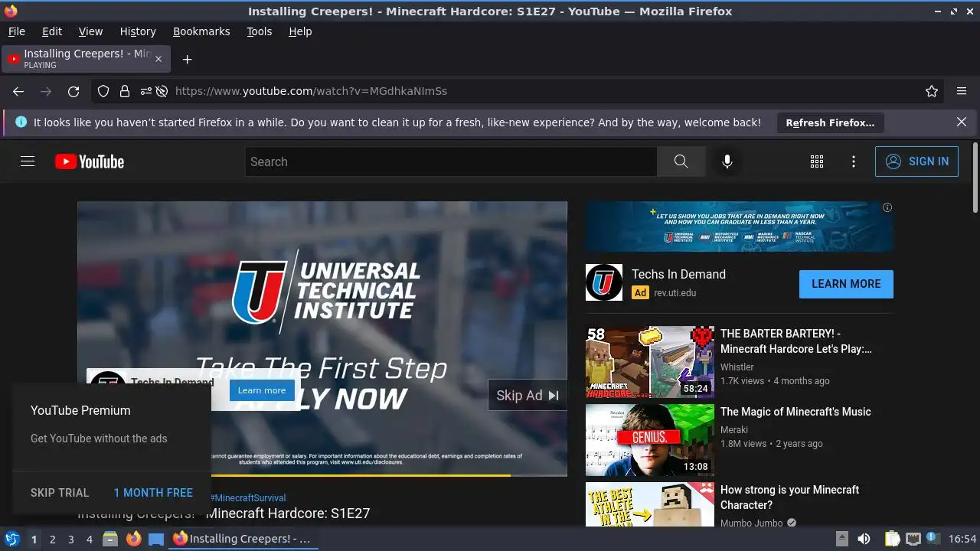Viewport: 980px width, 551px height.
Task: Reload the current page
Action: pos(73,91)
